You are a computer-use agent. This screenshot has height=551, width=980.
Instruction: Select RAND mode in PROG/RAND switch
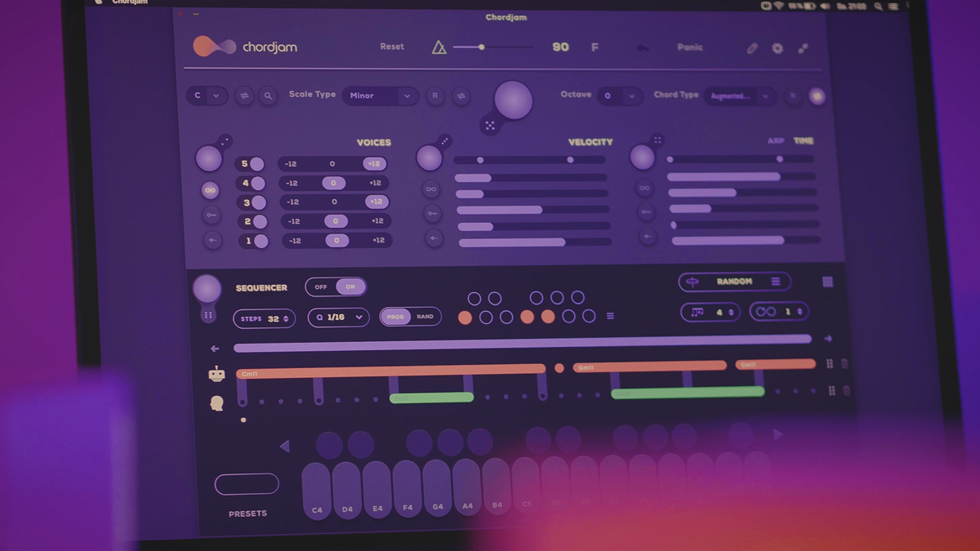tap(425, 317)
